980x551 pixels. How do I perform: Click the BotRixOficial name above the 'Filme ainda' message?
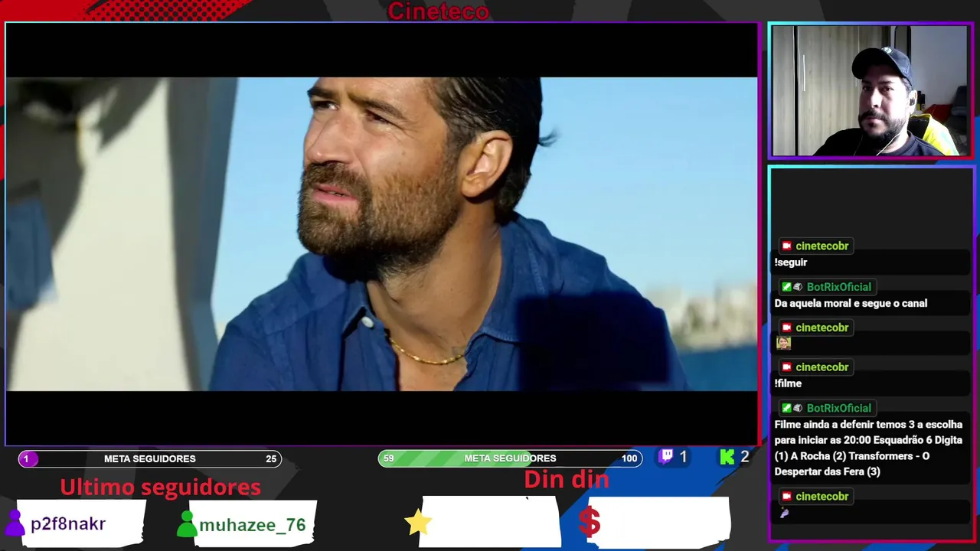click(839, 409)
